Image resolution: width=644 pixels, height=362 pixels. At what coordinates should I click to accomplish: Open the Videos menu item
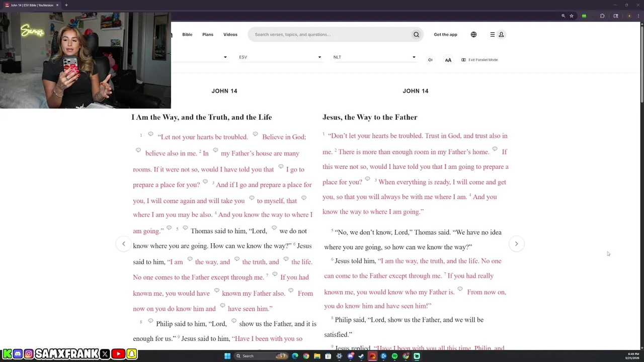pos(230,35)
